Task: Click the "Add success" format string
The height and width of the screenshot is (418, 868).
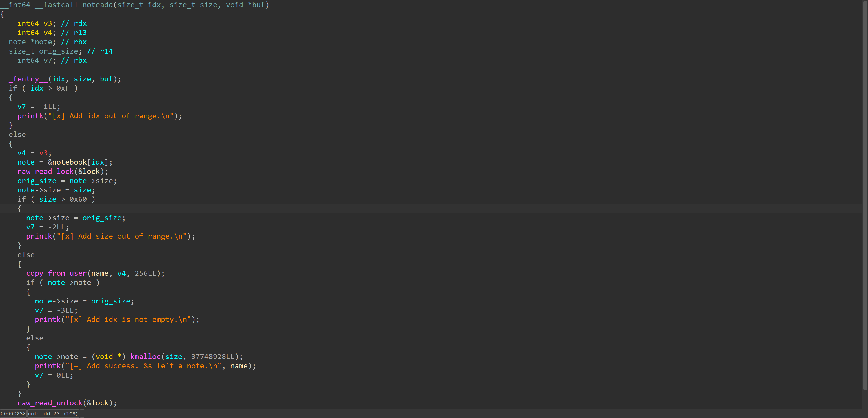Action: tap(143, 366)
